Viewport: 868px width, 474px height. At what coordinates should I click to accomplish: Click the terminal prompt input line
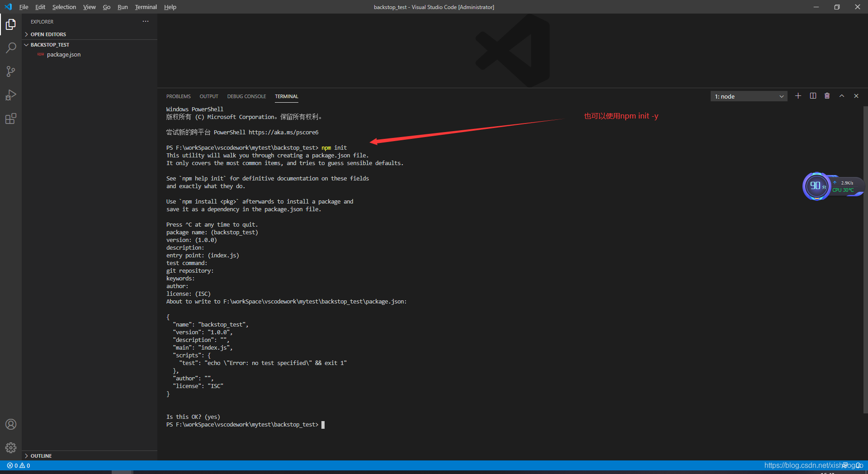pyautogui.click(x=245, y=425)
